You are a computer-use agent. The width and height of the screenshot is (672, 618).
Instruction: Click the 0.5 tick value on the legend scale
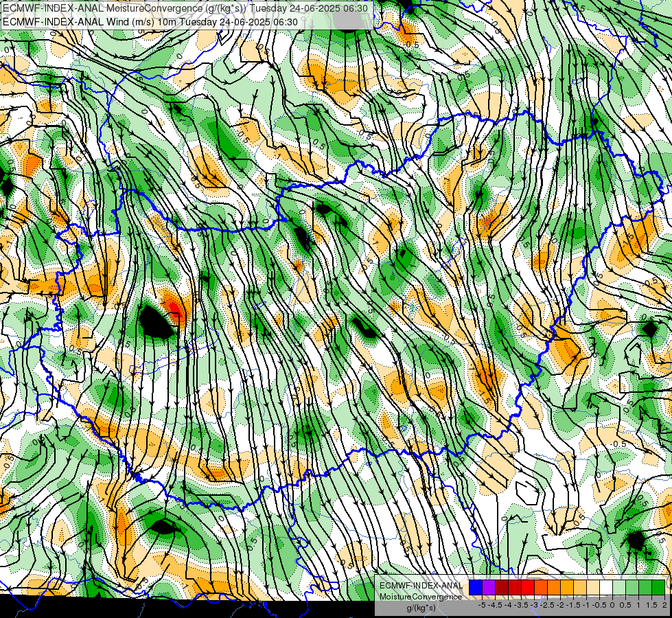625,605
